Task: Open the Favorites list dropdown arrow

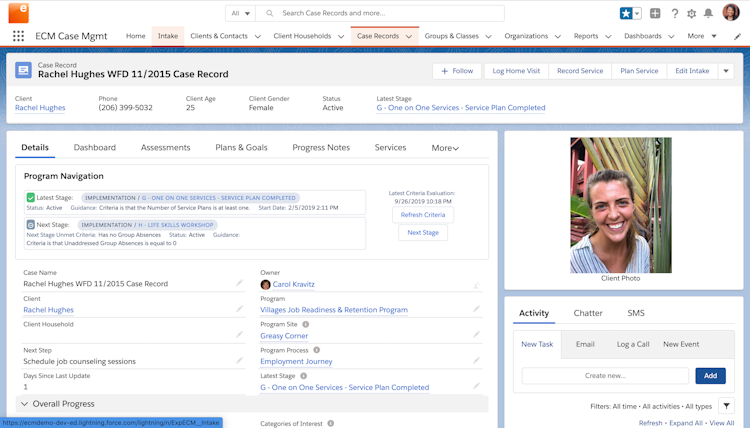Action: point(637,13)
